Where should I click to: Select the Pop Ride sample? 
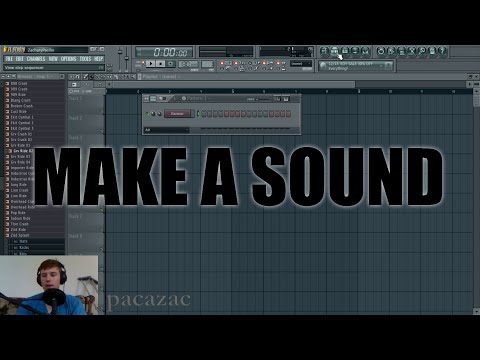point(18,213)
